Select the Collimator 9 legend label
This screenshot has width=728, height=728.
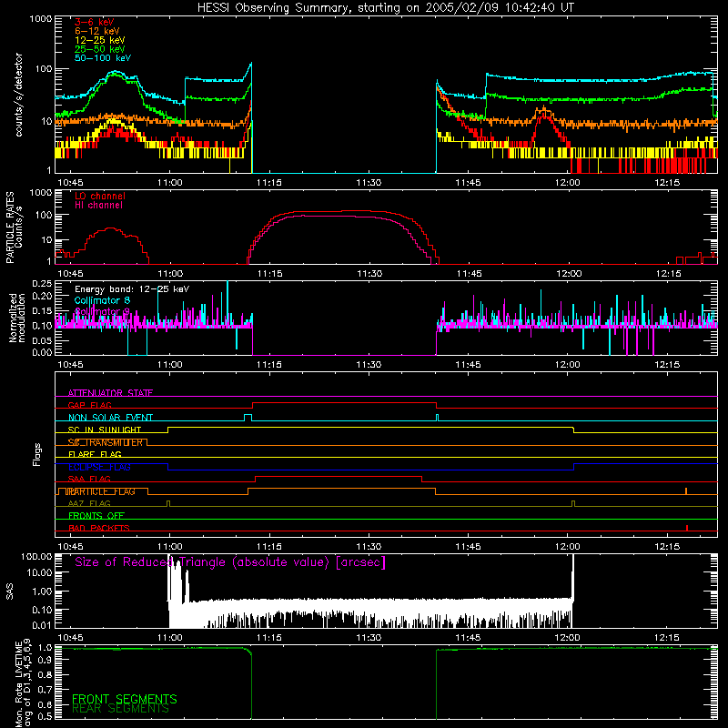pyautogui.click(x=102, y=311)
